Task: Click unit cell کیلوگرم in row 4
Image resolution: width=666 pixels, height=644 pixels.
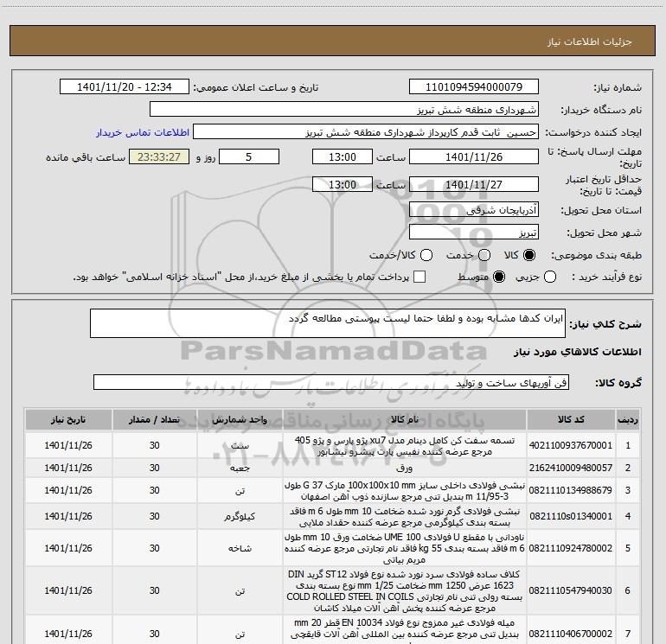Action: pos(240,517)
